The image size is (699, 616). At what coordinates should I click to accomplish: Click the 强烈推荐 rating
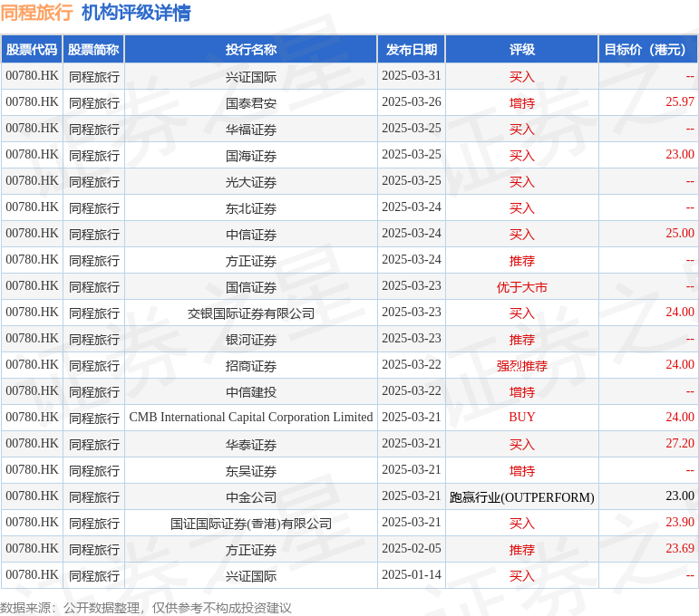(522, 366)
